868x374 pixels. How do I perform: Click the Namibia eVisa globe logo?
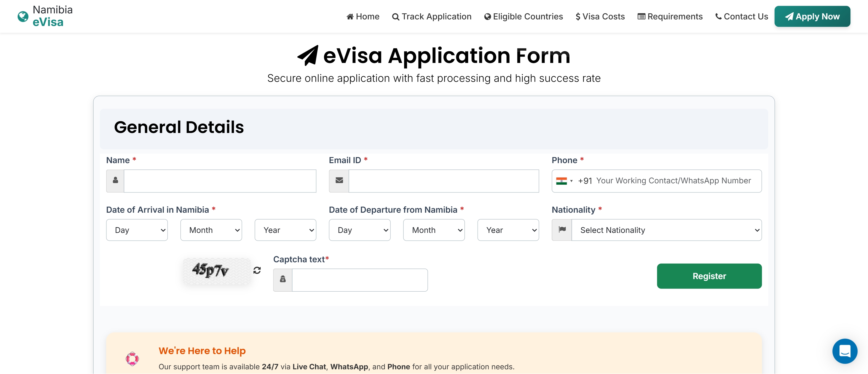(x=23, y=17)
